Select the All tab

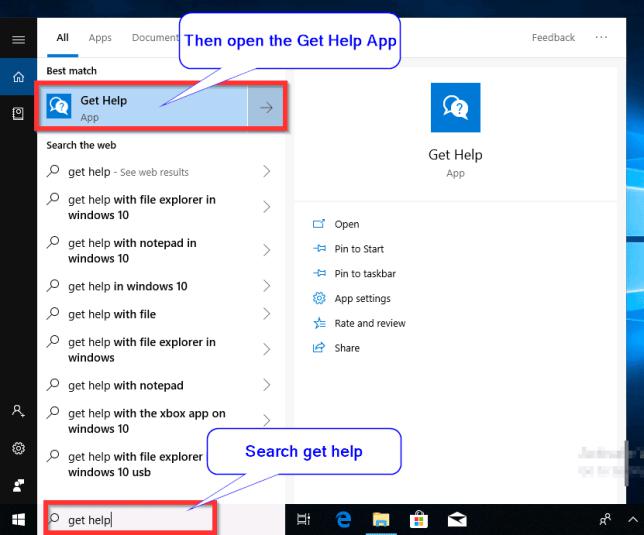(x=62, y=38)
